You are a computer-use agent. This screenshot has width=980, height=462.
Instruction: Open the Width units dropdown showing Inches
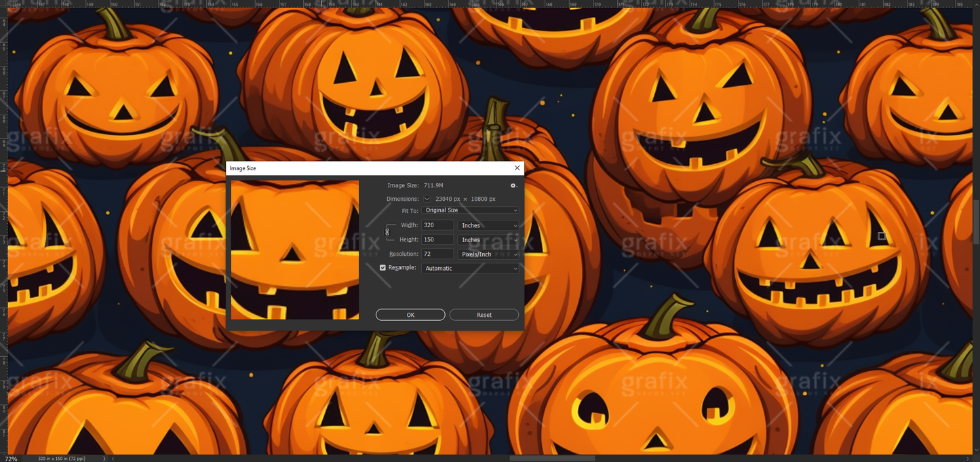coord(488,225)
